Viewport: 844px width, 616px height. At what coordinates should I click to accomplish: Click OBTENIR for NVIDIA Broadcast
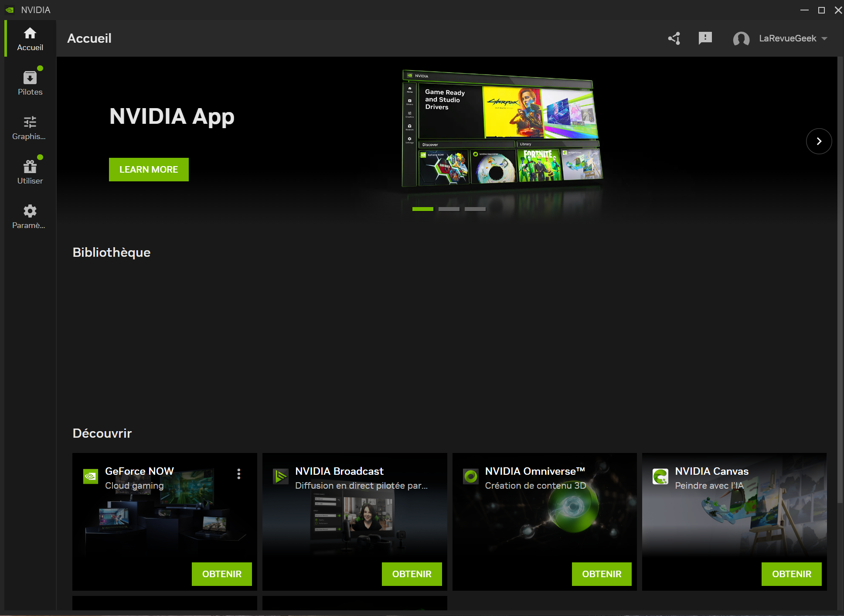point(412,574)
